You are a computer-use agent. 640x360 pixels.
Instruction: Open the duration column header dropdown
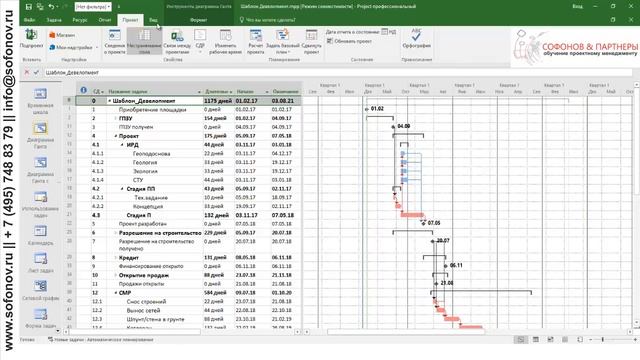point(231,91)
